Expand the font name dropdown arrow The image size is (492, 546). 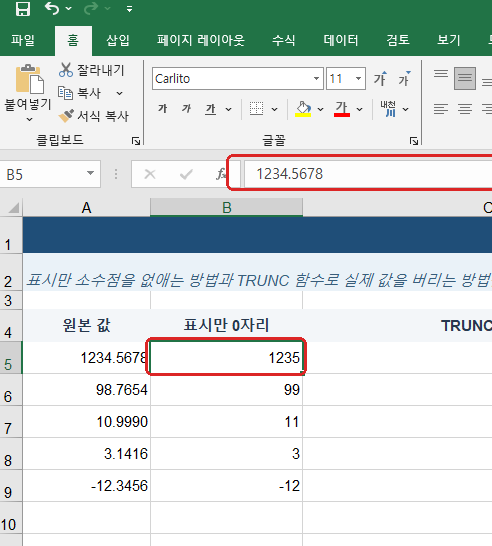point(316,78)
